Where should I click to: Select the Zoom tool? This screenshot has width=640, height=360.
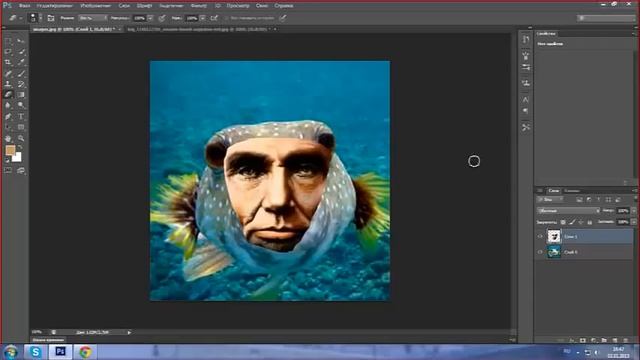click(x=21, y=138)
